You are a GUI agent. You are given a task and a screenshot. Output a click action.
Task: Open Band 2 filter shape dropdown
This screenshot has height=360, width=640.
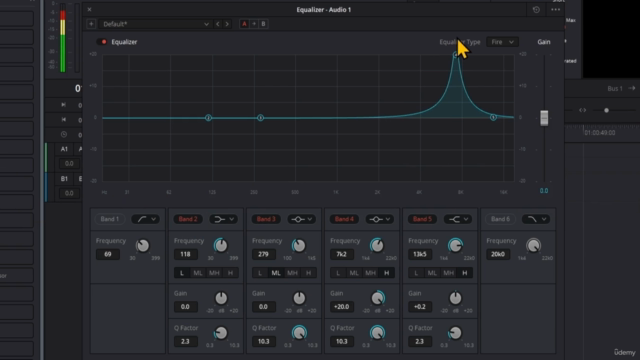(224, 219)
